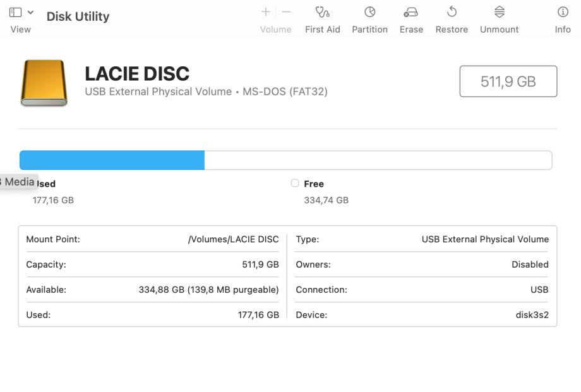Click the Connection value USB
Screen dimensions: 581x392
(539, 290)
